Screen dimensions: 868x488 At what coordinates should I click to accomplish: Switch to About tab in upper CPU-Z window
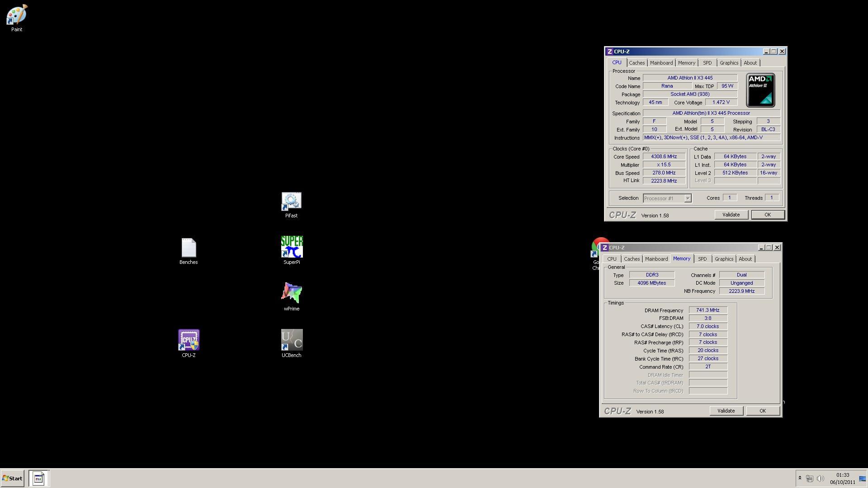750,63
